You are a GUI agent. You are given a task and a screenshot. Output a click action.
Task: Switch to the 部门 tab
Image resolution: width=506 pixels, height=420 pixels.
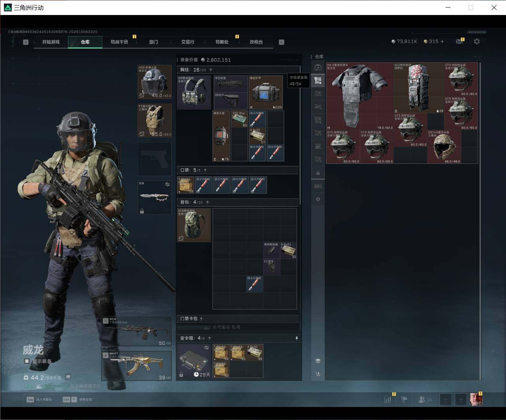(x=154, y=42)
